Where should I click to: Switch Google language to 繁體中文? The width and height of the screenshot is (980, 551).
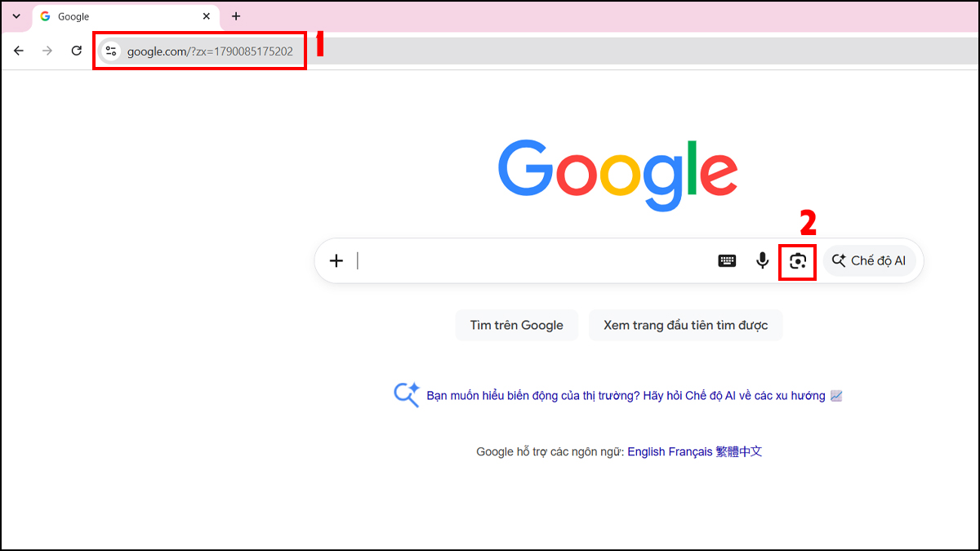739,451
